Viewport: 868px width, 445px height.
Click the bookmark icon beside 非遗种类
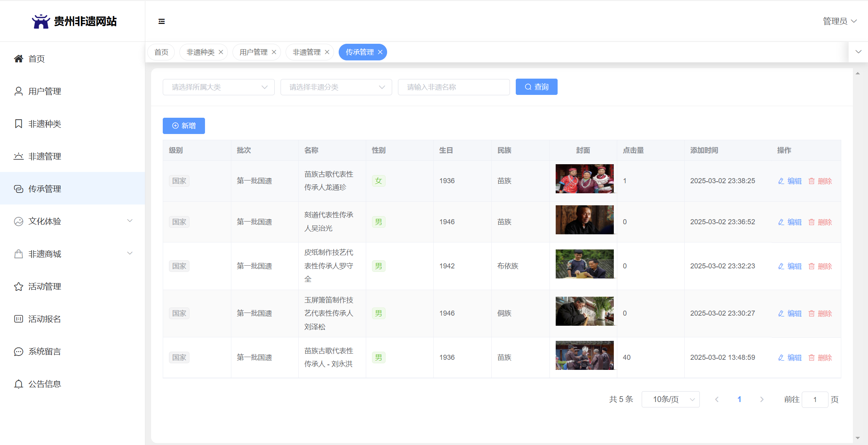[19, 124]
